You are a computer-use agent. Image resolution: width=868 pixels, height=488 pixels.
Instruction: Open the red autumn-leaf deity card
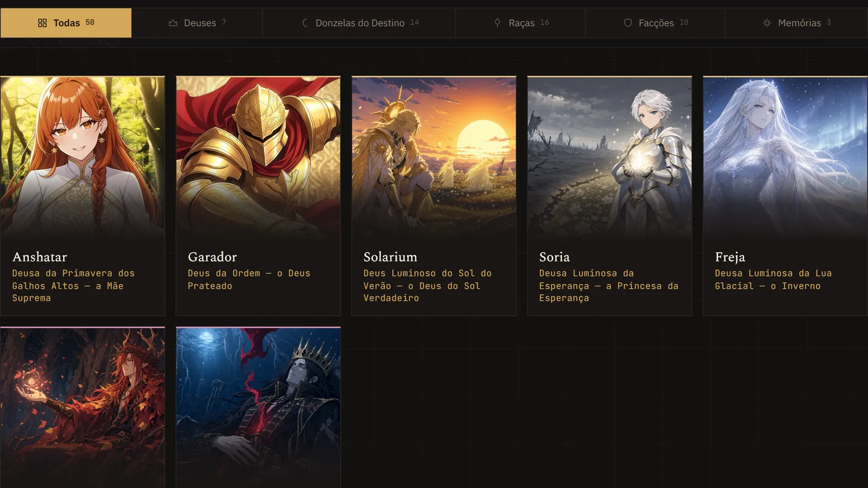click(x=82, y=408)
